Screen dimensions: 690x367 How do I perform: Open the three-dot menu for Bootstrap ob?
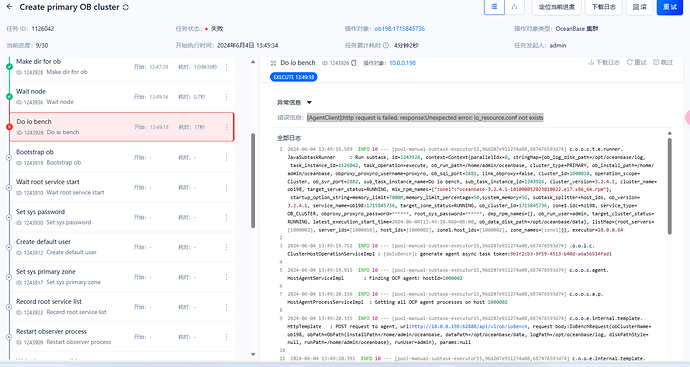227,158
